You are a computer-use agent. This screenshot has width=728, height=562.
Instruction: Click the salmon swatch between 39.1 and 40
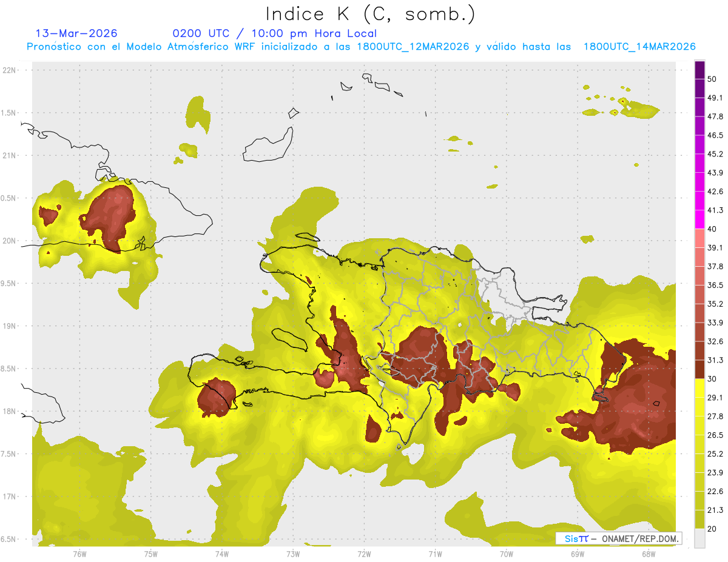pos(699,238)
